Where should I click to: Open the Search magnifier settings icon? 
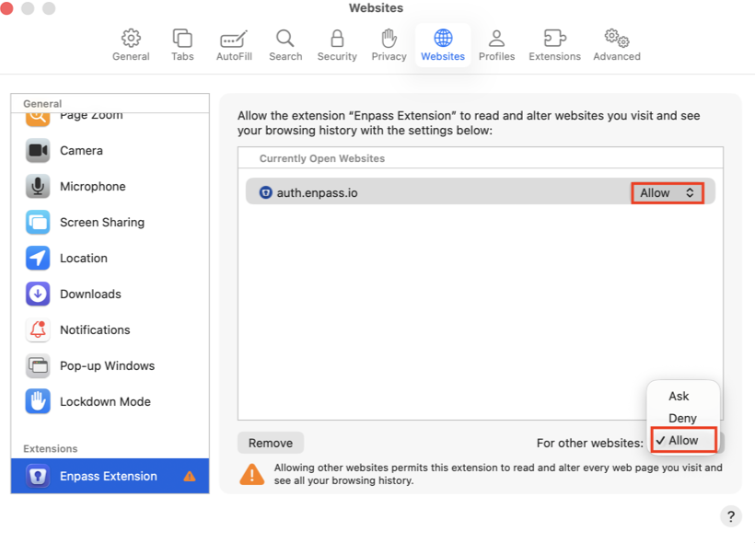coord(285,38)
